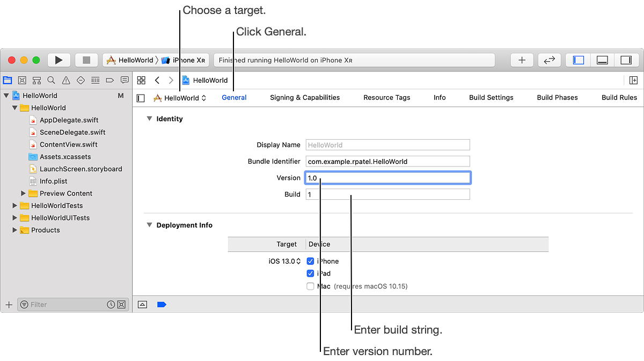
Task: Toggle the navigator panel visibility
Action: coord(579,60)
